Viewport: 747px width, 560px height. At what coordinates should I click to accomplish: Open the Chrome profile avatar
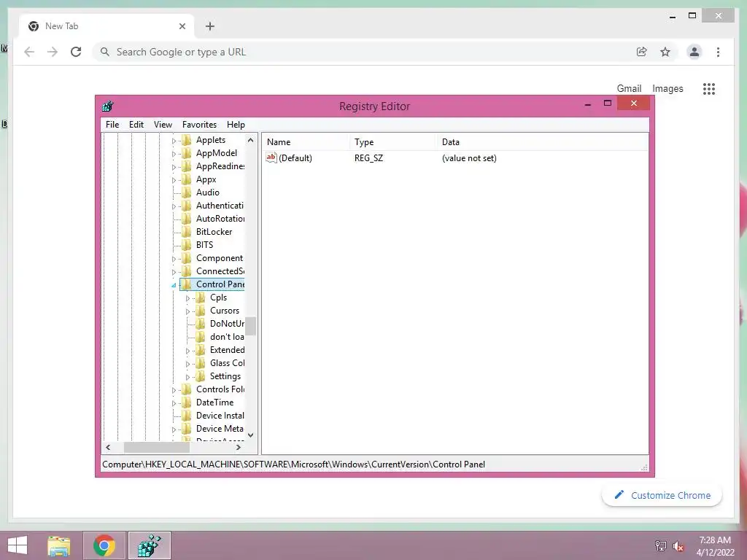click(694, 52)
